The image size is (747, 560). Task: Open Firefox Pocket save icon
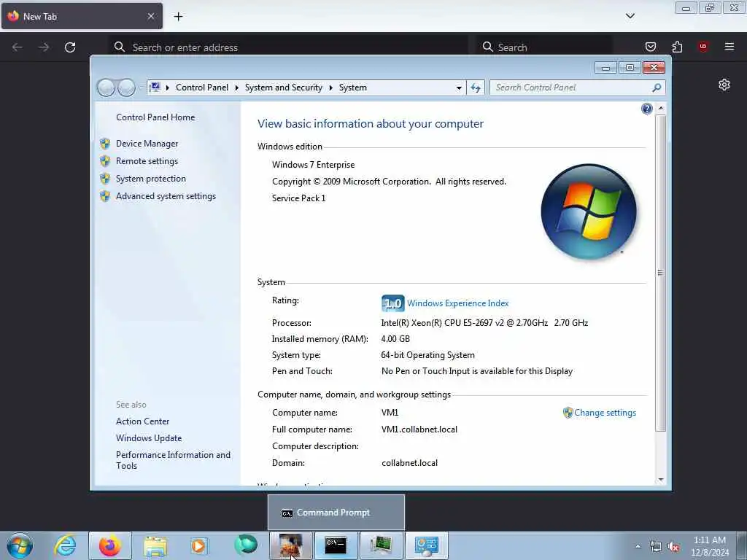click(x=650, y=47)
